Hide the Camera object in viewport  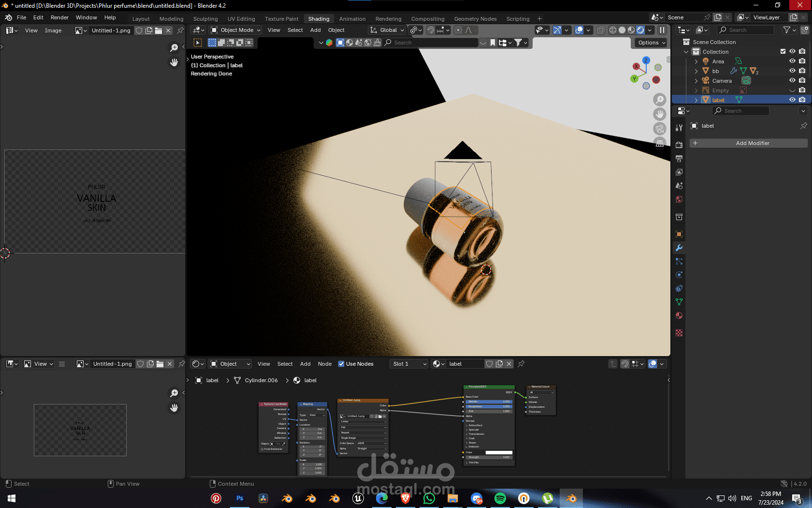pos(792,81)
